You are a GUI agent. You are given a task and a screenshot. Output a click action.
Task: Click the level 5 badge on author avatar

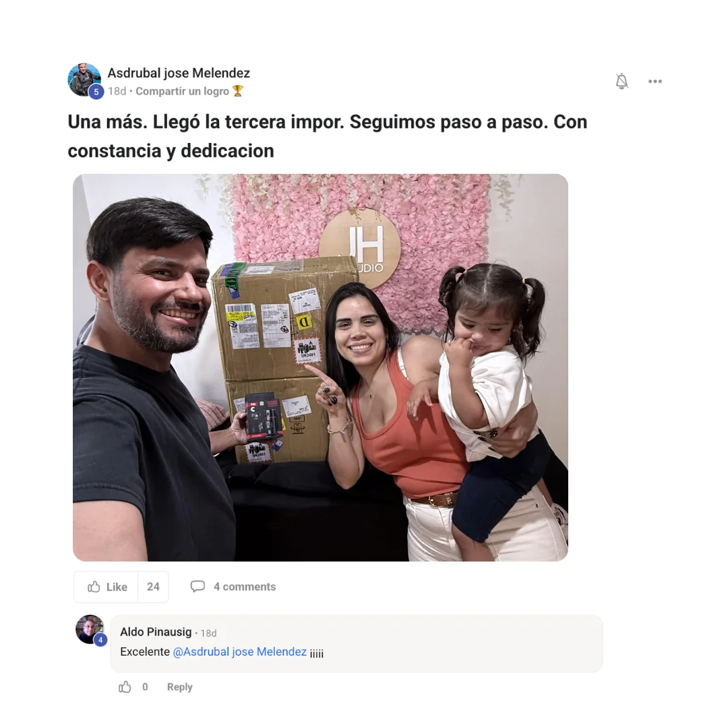(x=96, y=92)
